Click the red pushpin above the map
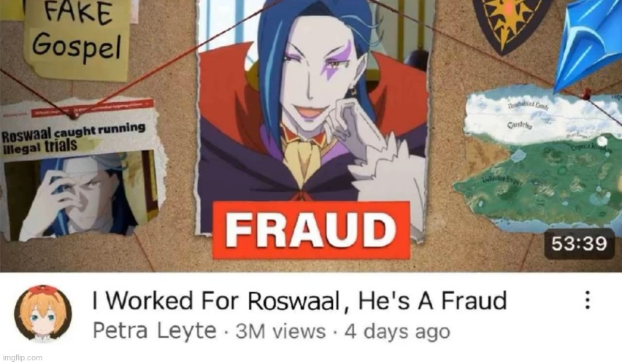 (586, 94)
